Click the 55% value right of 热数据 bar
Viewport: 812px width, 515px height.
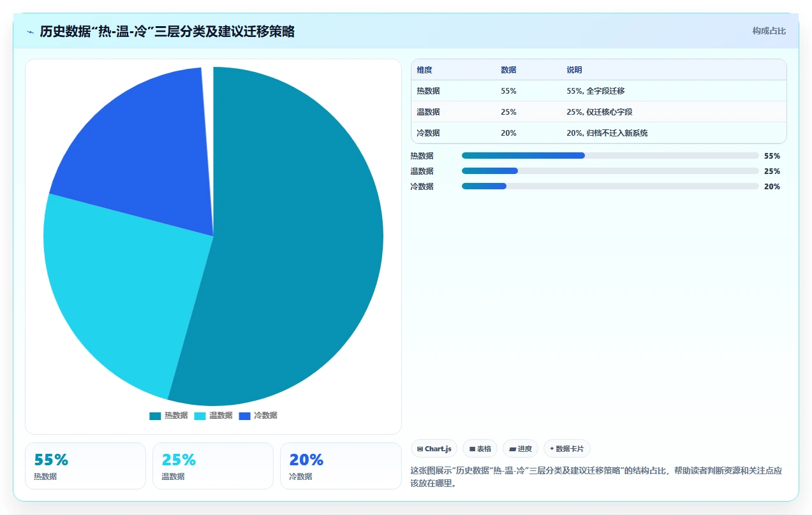pyautogui.click(x=772, y=156)
